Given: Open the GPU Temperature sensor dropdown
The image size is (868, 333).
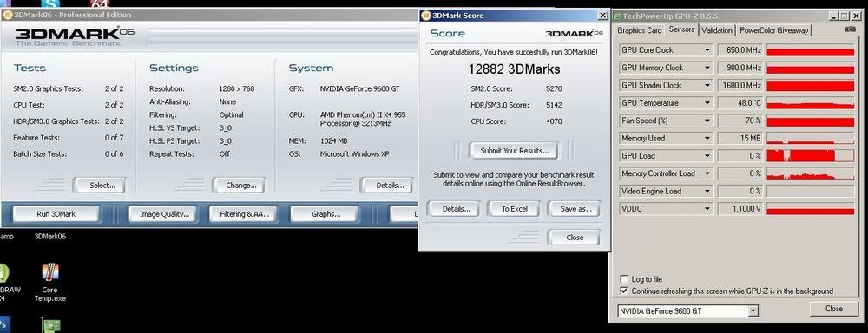Looking at the screenshot, I should coord(707,103).
